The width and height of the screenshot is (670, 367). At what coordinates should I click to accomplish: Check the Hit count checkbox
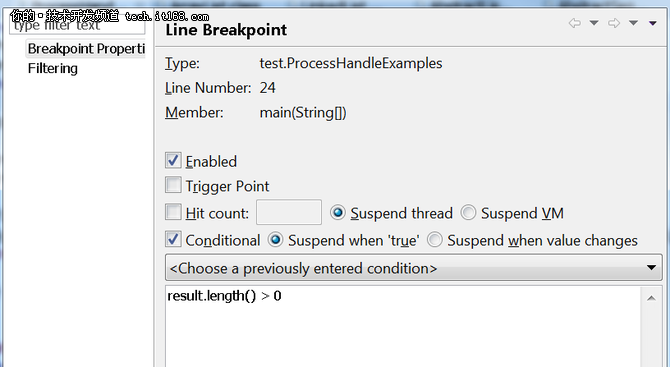(x=173, y=212)
